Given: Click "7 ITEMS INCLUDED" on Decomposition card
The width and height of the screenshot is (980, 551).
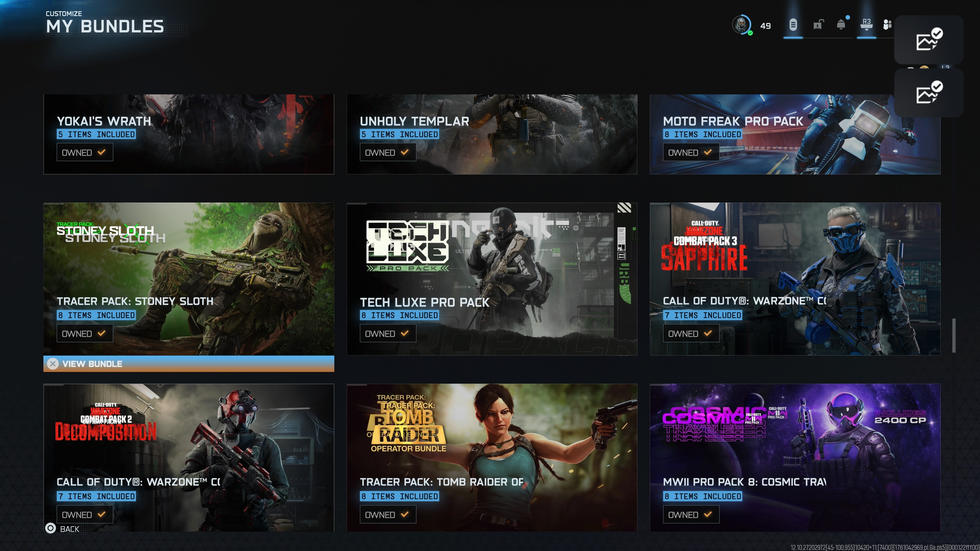Looking at the screenshot, I should [x=96, y=496].
